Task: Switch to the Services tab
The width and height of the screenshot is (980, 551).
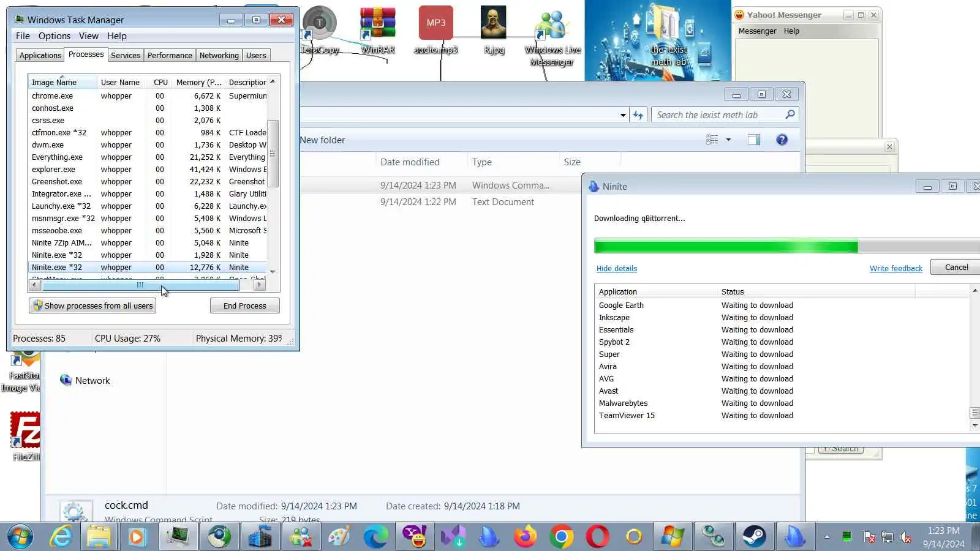Action: click(x=126, y=55)
